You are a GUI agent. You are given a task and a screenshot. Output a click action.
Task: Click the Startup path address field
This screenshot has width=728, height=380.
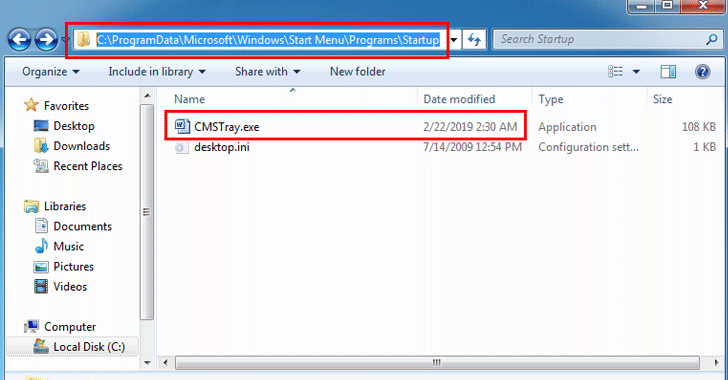pyautogui.click(x=268, y=40)
